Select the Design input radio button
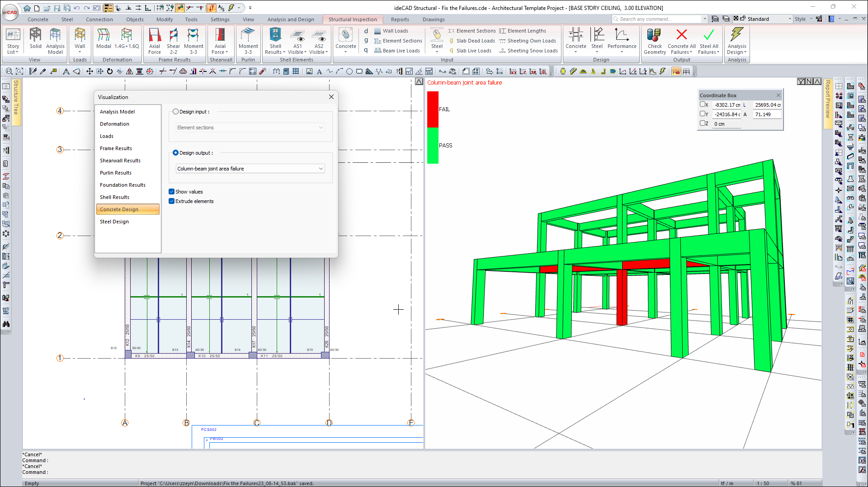The height and width of the screenshot is (487, 868). 176,112
